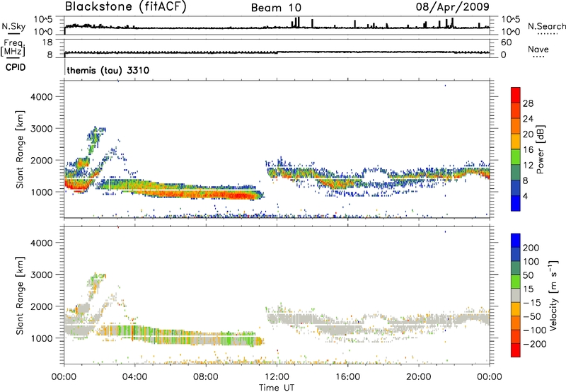This screenshot has height=392, width=566.
Task: Click the "24" tick on the Power color bar
Action: click(528, 119)
